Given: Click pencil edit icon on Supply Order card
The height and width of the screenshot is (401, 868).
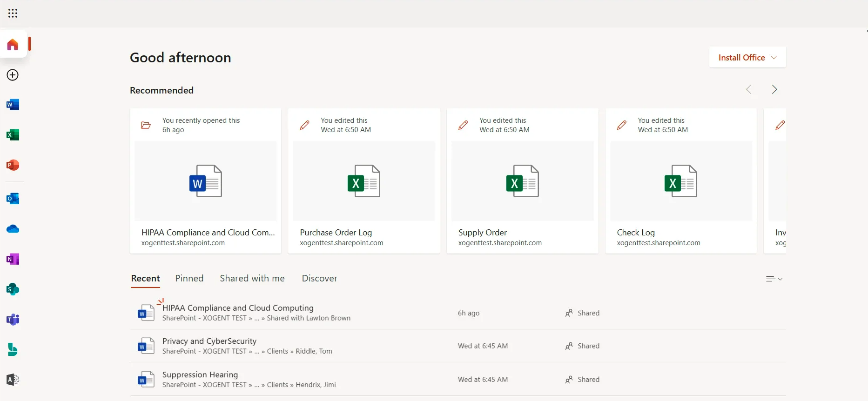Looking at the screenshot, I should (x=463, y=125).
